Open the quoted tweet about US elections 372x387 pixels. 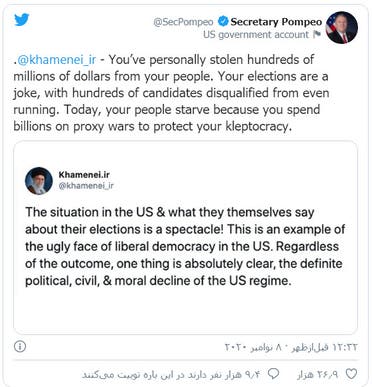(x=185, y=237)
